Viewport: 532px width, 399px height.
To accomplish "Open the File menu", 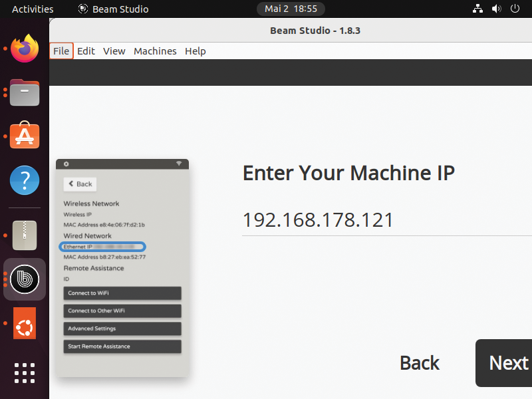I will click(61, 51).
